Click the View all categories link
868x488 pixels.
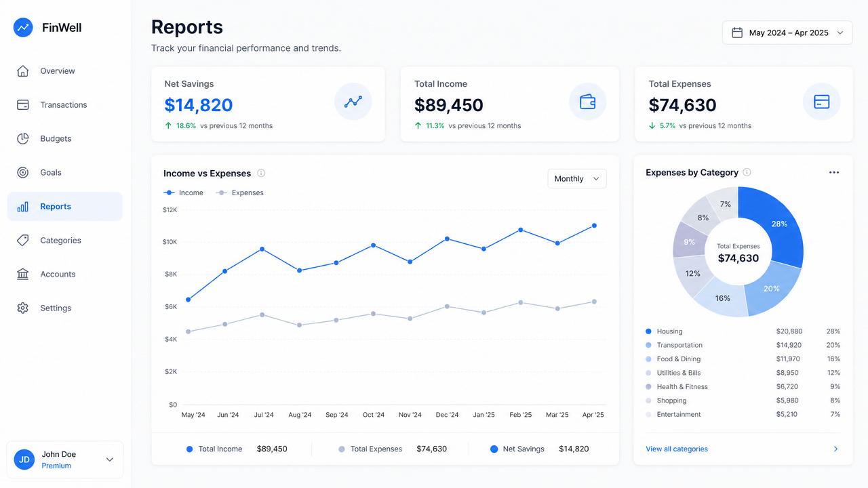(x=677, y=449)
